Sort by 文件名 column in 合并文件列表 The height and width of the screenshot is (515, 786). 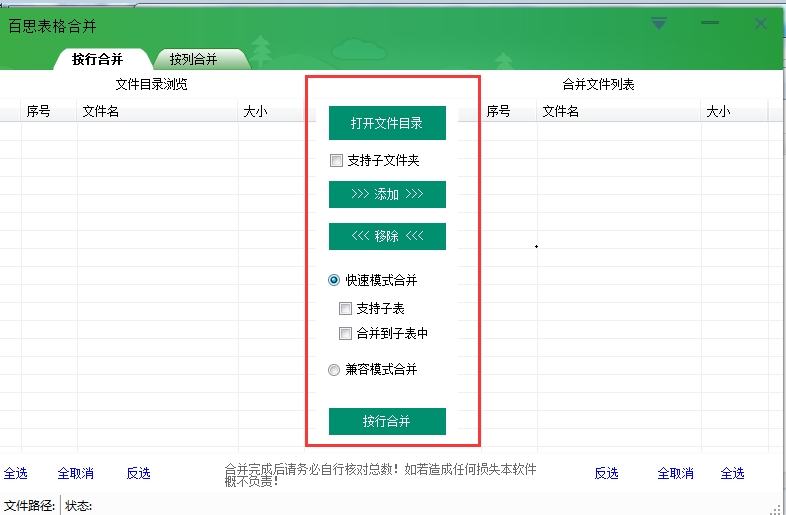click(619, 111)
